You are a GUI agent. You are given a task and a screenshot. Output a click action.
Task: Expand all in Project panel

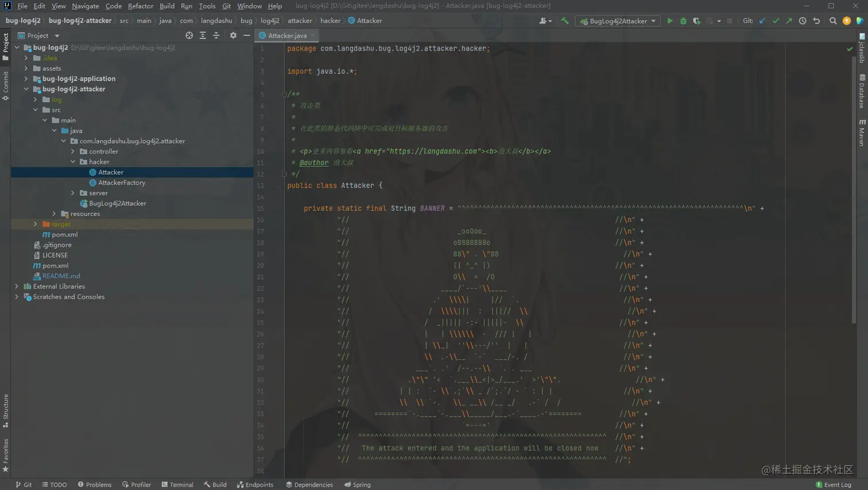pyautogui.click(x=203, y=36)
